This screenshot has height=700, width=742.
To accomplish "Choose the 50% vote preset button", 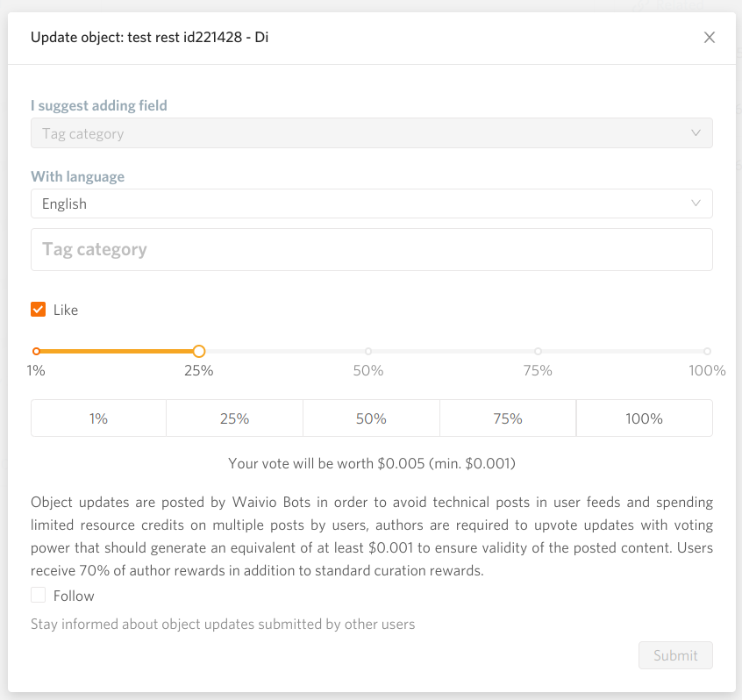I will click(x=372, y=418).
